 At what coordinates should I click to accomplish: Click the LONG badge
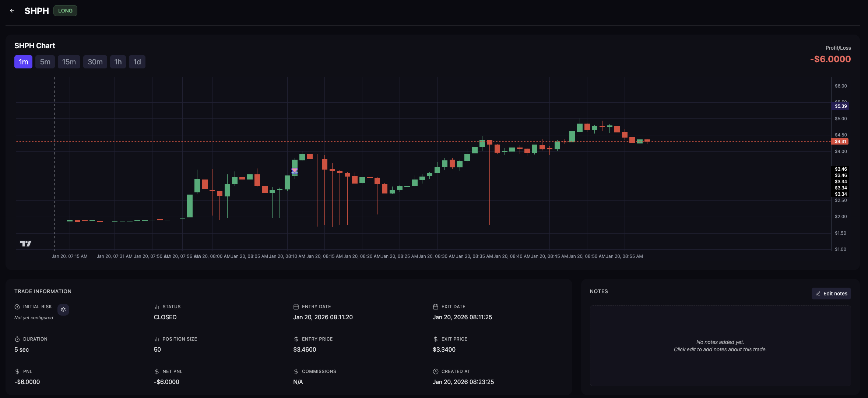click(65, 11)
